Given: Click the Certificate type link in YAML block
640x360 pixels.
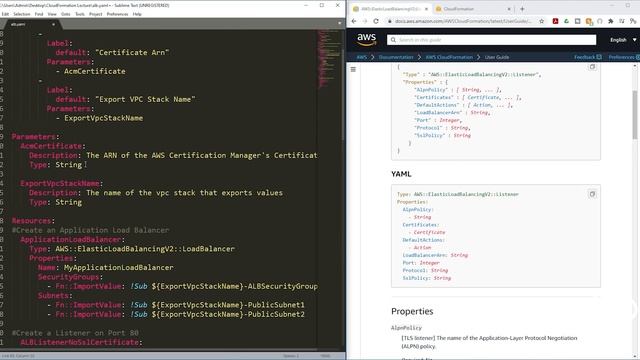Looking at the screenshot, I should point(429,232).
